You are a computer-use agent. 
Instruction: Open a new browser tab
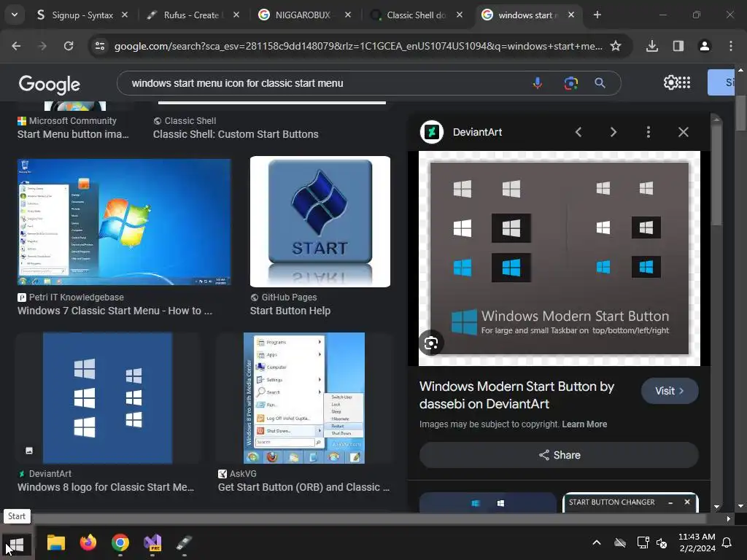coord(597,15)
